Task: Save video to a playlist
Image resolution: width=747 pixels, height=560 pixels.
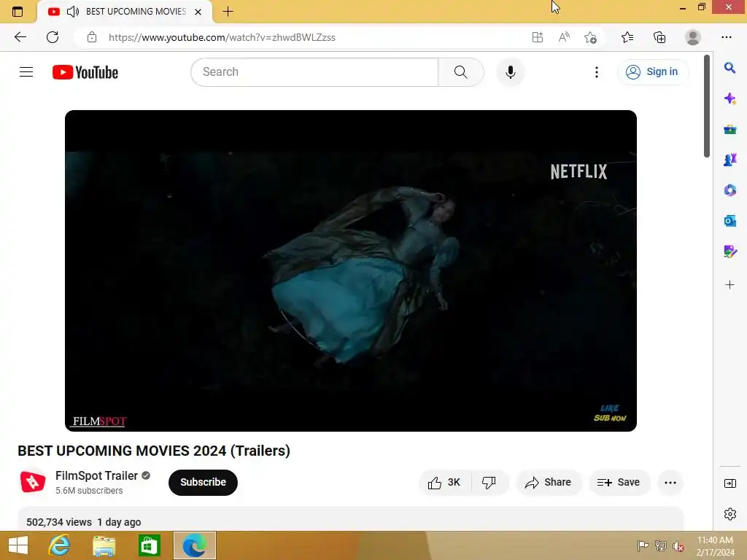Action: pyautogui.click(x=619, y=483)
